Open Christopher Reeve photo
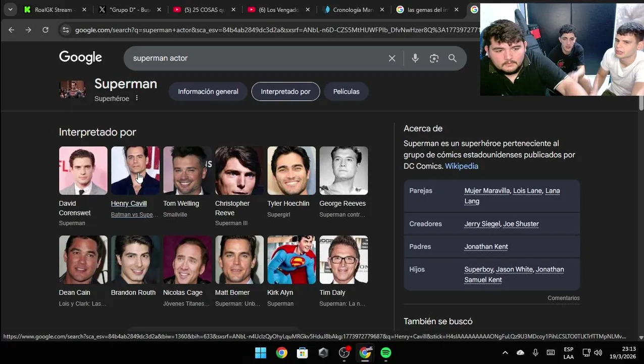Screen dimensions: 644x364 [x=239, y=170]
